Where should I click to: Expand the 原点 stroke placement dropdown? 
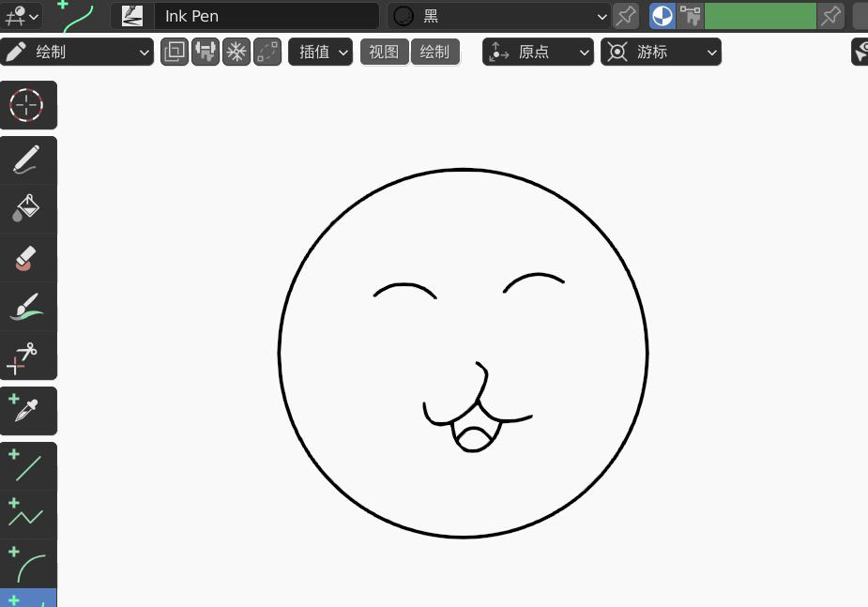pyautogui.click(x=538, y=52)
